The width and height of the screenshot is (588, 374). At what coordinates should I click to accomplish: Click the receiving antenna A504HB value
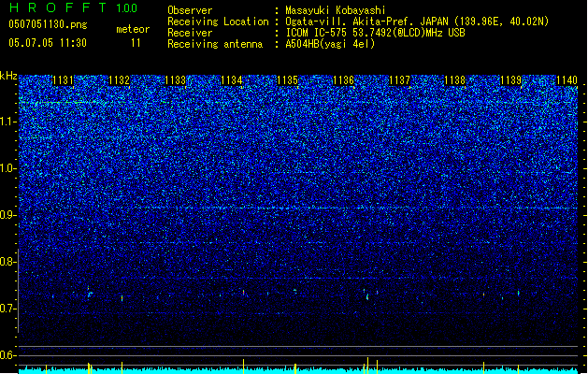(x=330, y=44)
